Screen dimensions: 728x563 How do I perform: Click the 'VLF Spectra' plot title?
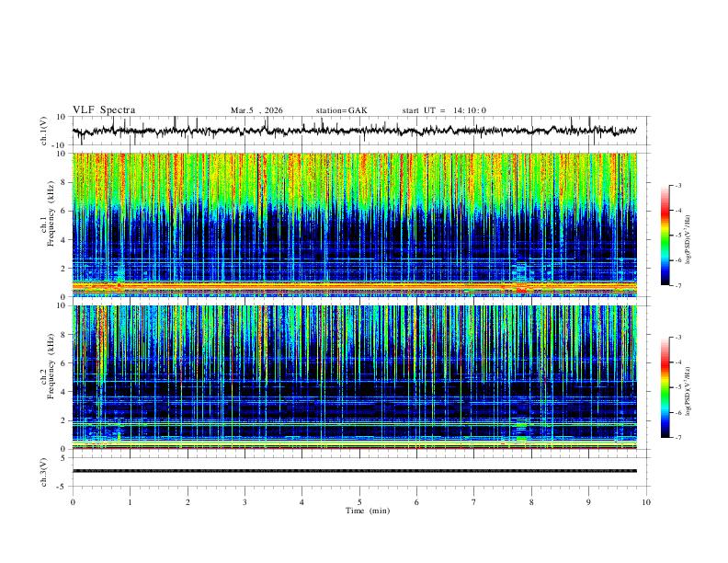click(x=104, y=110)
